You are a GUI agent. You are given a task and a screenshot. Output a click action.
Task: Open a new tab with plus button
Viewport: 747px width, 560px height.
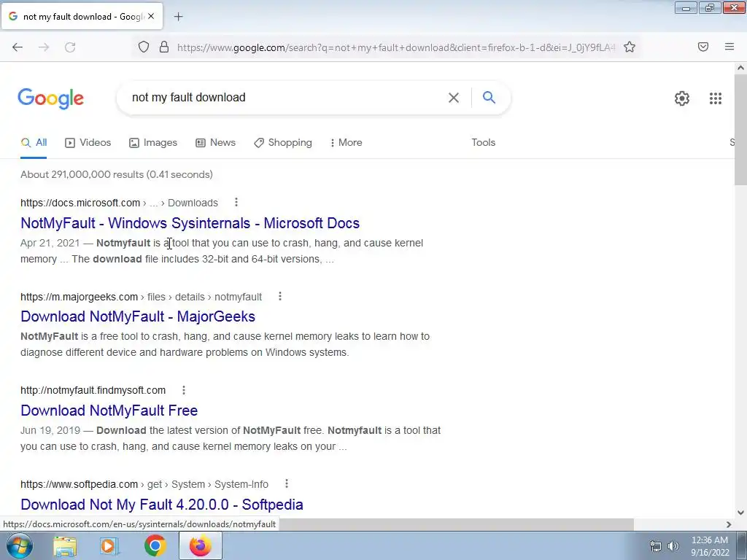[x=178, y=17]
